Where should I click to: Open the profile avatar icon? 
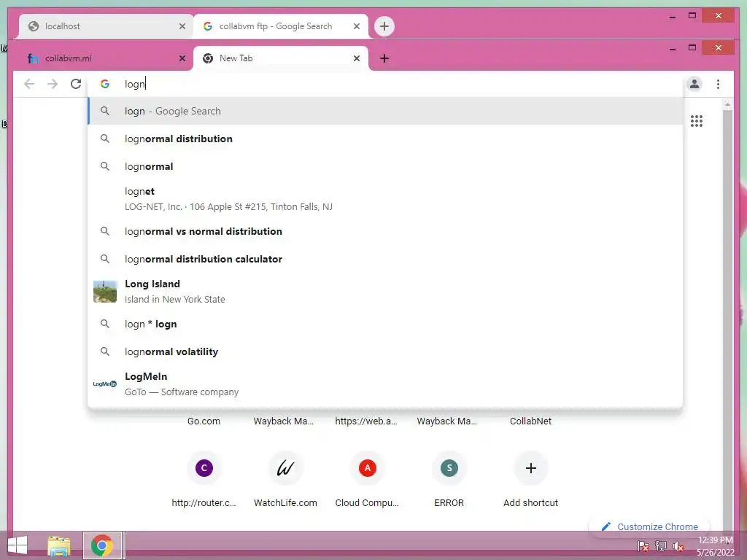694,85
